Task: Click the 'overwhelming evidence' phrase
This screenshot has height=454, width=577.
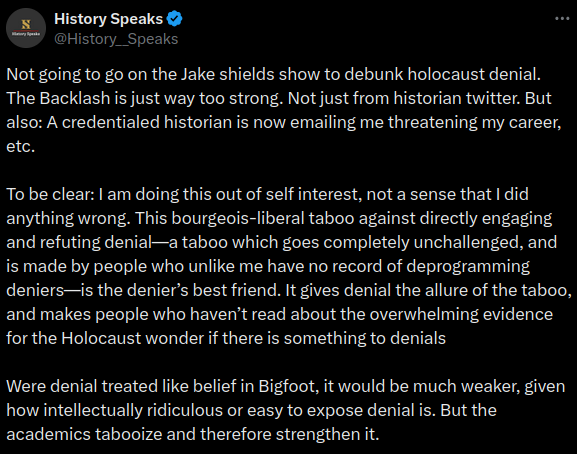Action: coord(461,315)
